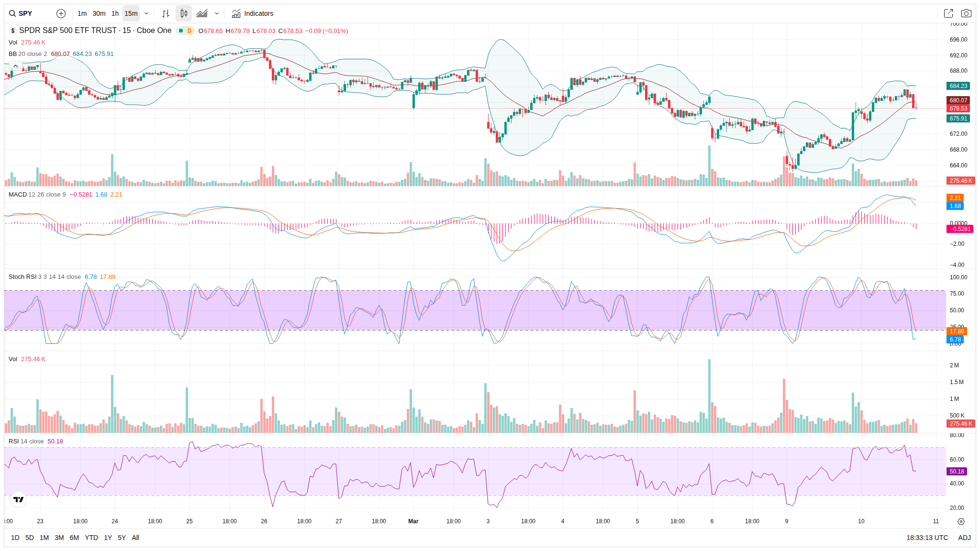The width and height of the screenshot is (980, 551).
Task: Click the 18:33:13 UTC timezone button
Action: 927,538
